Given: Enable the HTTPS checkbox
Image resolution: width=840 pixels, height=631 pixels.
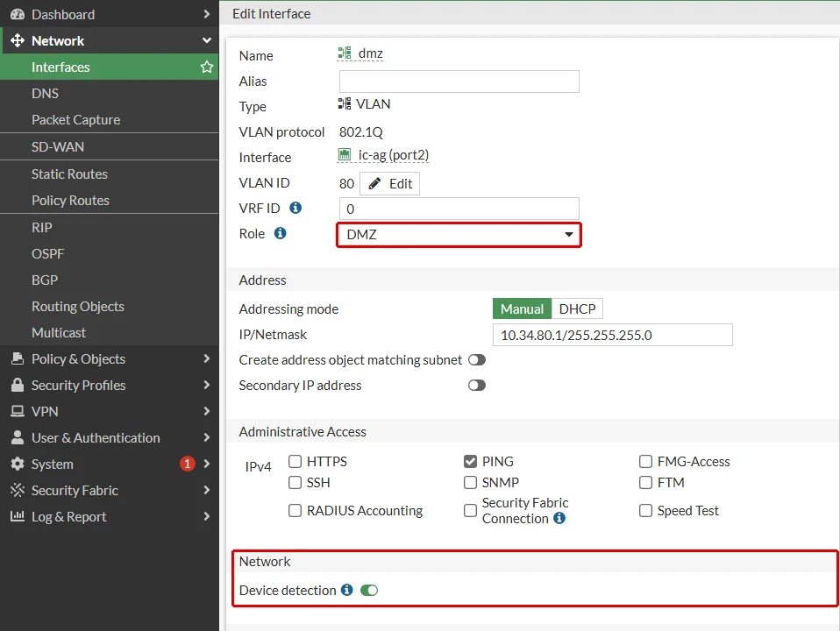Looking at the screenshot, I should [295, 461].
